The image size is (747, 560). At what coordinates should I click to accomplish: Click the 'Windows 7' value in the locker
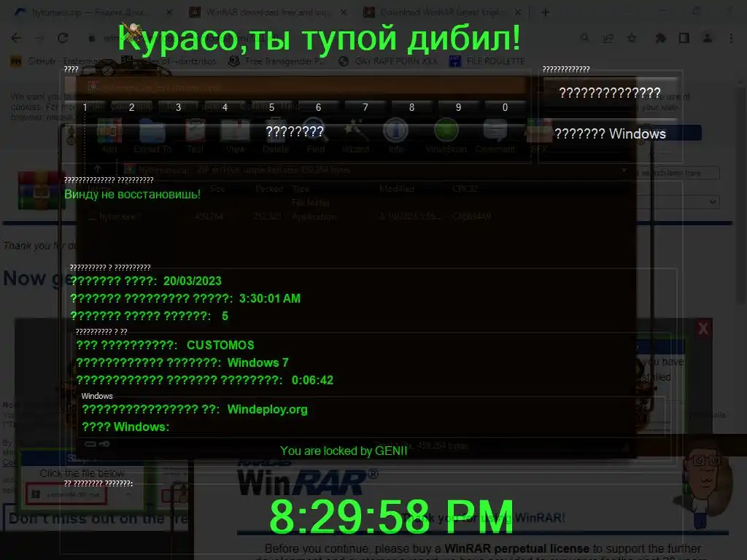click(x=258, y=363)
